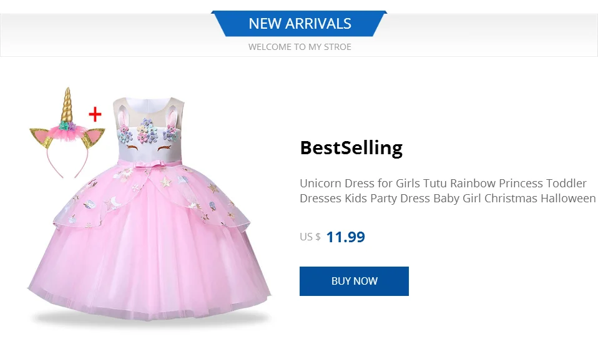
Task: Click the NEW ARRIVALS banner
Action: [x=300, y=24]
